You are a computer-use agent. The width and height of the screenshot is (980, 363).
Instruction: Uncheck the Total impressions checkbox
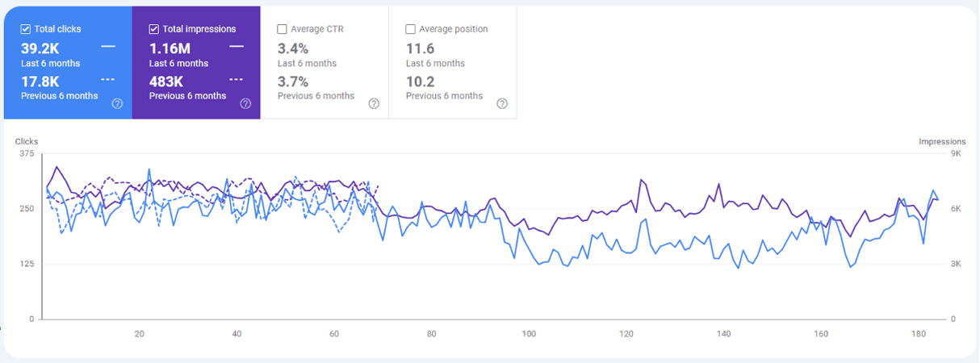(x=154, y=29)
